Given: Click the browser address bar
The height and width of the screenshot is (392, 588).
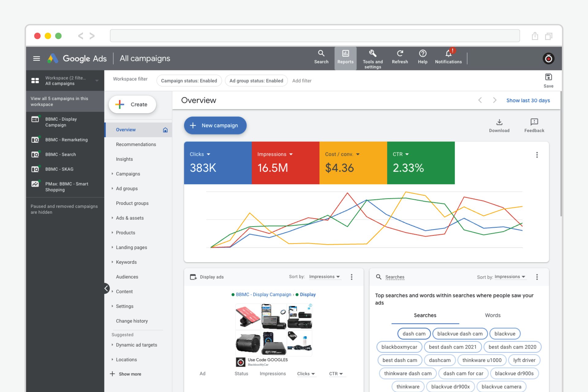Looking at the screenshot, I should tap(315, 36).
